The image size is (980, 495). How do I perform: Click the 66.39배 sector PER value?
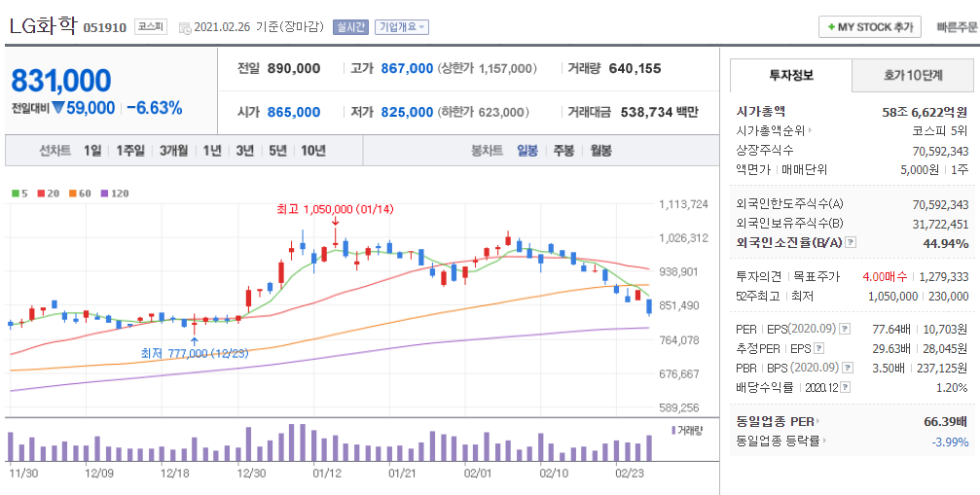click(x=946, y=422)
